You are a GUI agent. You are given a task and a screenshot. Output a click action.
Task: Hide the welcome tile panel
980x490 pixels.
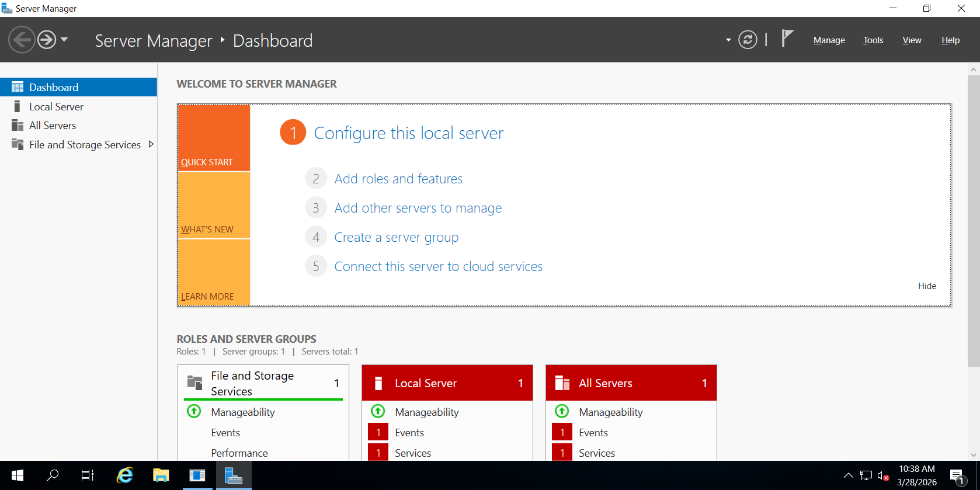coord(927,286)
